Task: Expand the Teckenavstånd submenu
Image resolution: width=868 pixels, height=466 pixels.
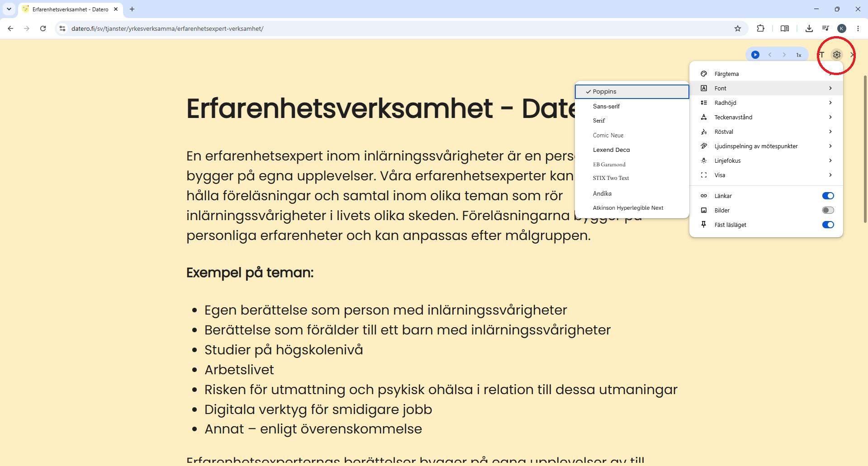Action: point(766,117)
